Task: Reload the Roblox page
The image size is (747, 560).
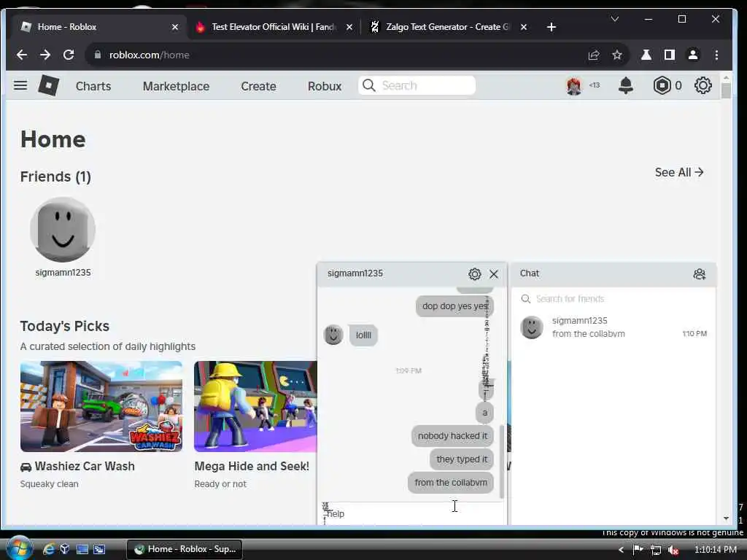Action: pyautogui.click(x=69, y=55)
